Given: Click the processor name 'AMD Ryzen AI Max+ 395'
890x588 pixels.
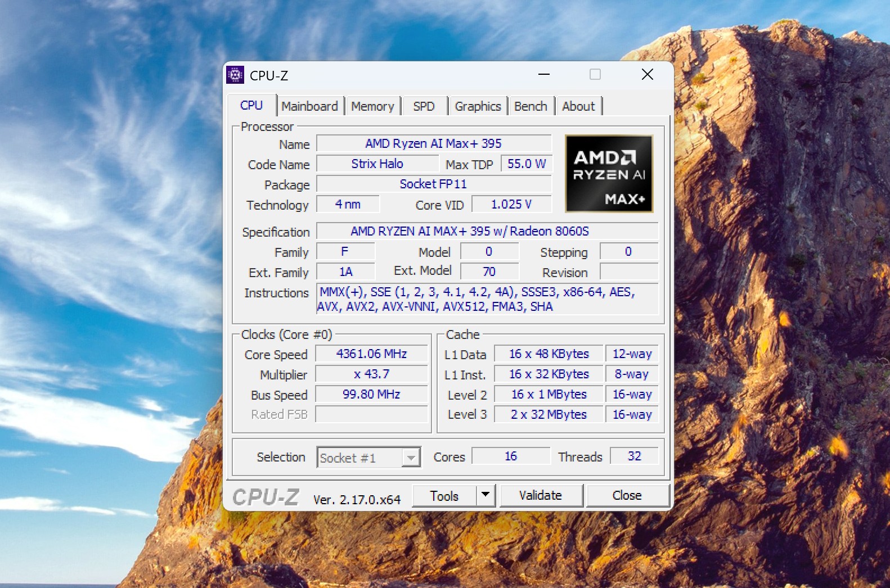Looking at the screenshot, I should (434, 143).
